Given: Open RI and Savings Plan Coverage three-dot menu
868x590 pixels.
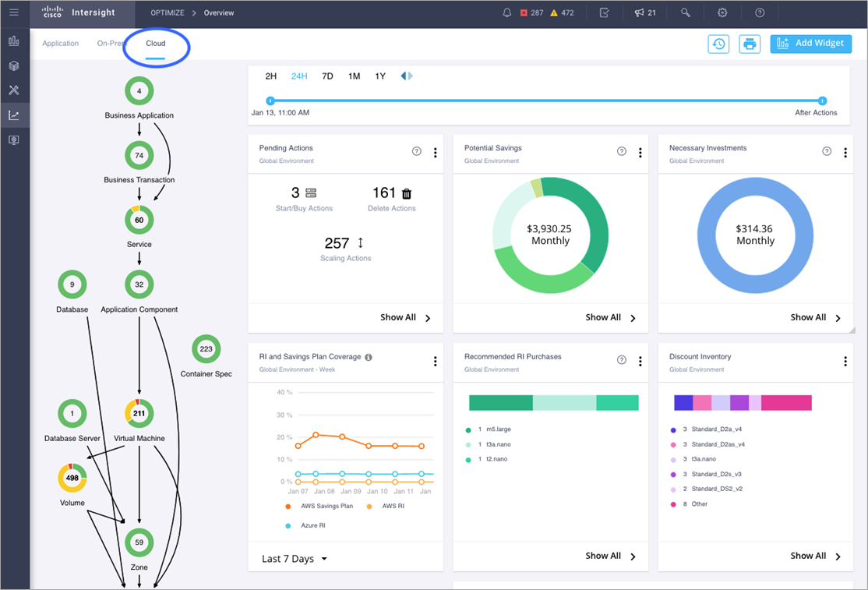Looking at the screenshot, I should [x=435, y=362].
